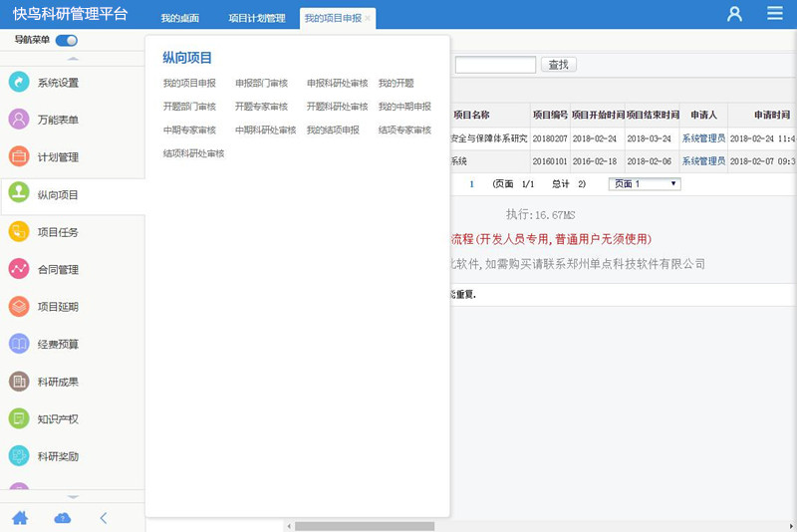Open 中期专家审核 menu item
Screen dimensions: 797x532
tap(189, 130)
